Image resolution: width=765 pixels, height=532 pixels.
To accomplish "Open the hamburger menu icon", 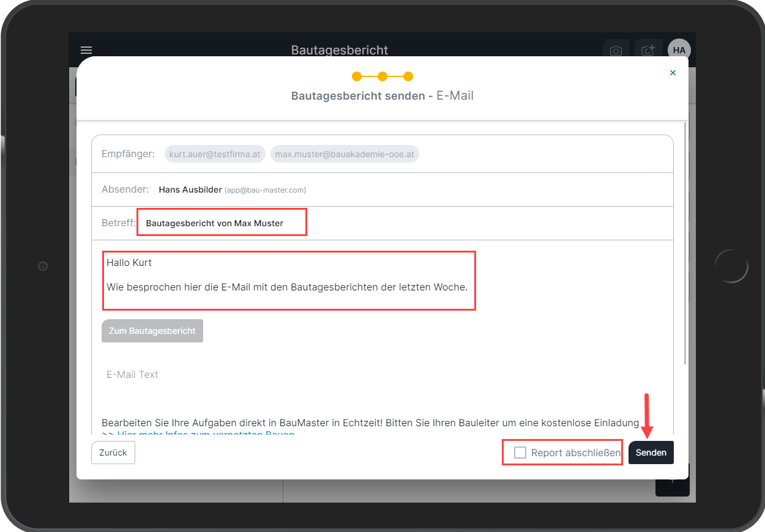I will click(x=86, y=50).
